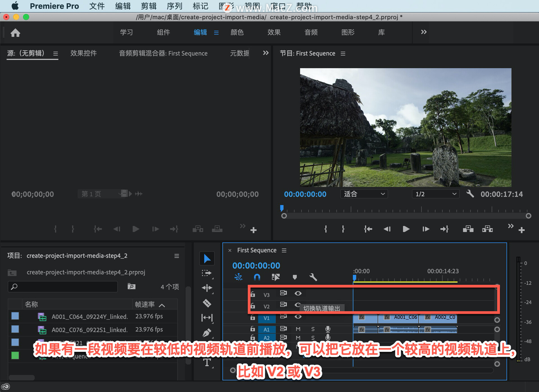This screenshot has width=539, height=392.
Task: Click the blue label swatch of A001_C064
Action: (x=15, y=316)
